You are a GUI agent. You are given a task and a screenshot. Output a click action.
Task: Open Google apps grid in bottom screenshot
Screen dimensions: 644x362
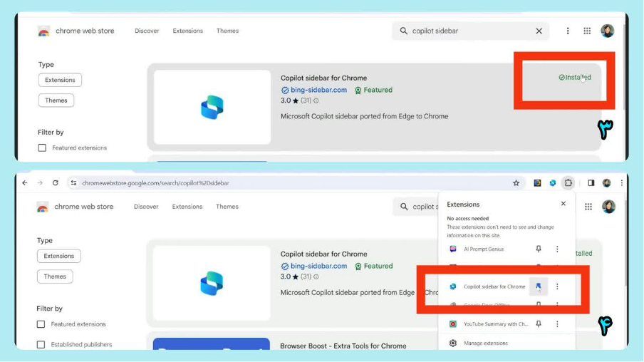tap(588, 207)
